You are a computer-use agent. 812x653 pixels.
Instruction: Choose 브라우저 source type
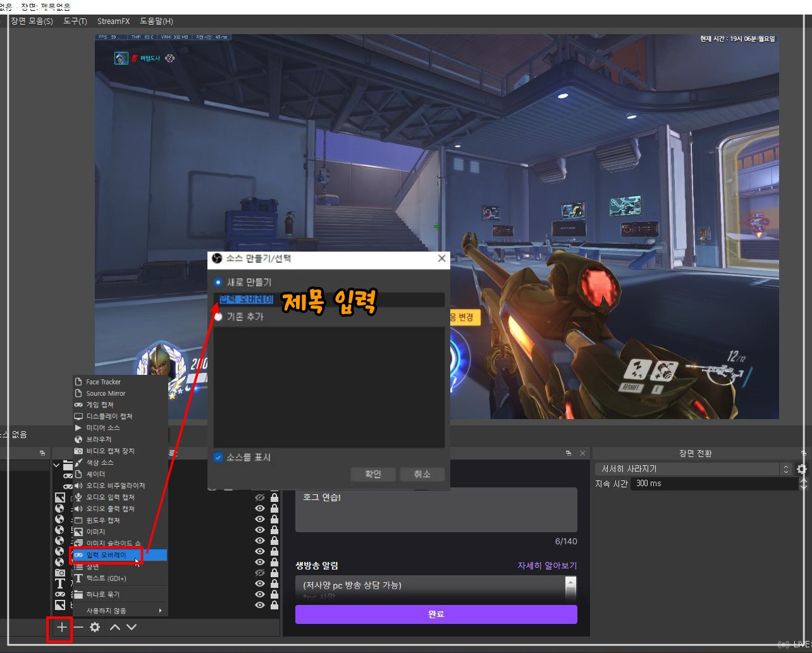[120, 439]
